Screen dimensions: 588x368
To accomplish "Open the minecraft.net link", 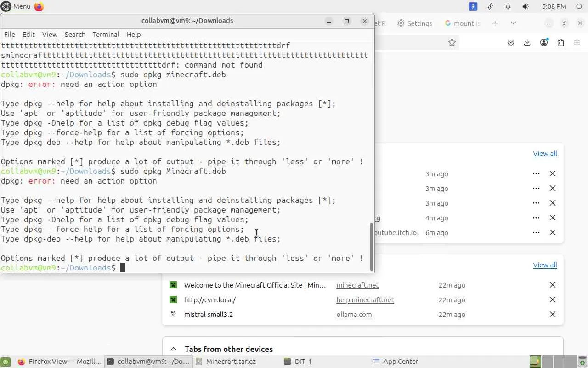I will [357, 285].
